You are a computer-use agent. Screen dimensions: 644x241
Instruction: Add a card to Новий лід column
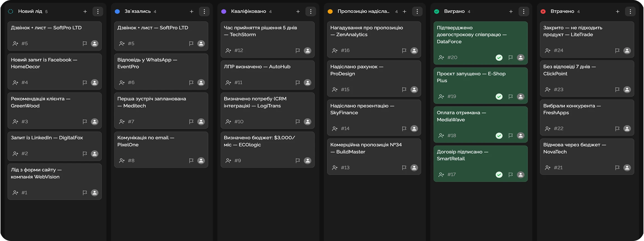point(85,11)
